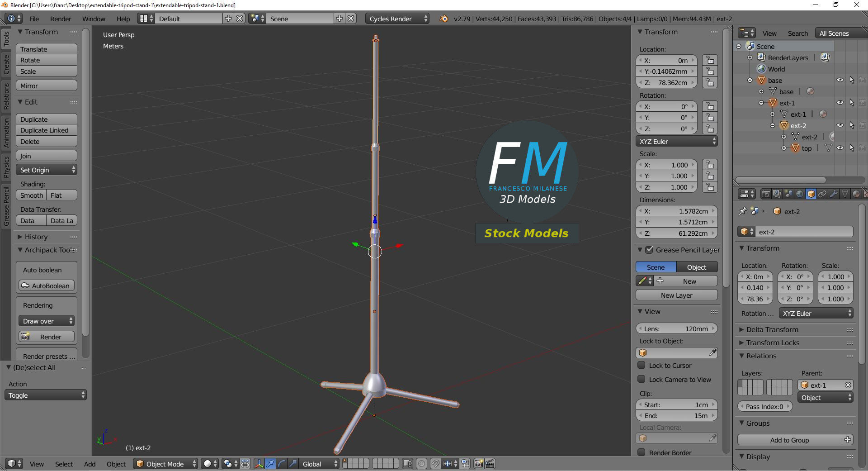Open the Draw over dropdown
868x471 pixels.
46,321
